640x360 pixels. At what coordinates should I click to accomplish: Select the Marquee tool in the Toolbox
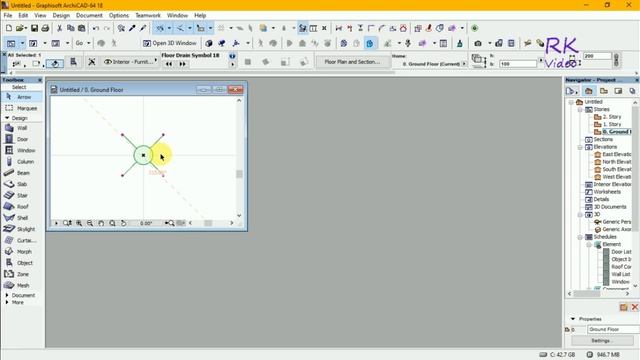[22, 108]
